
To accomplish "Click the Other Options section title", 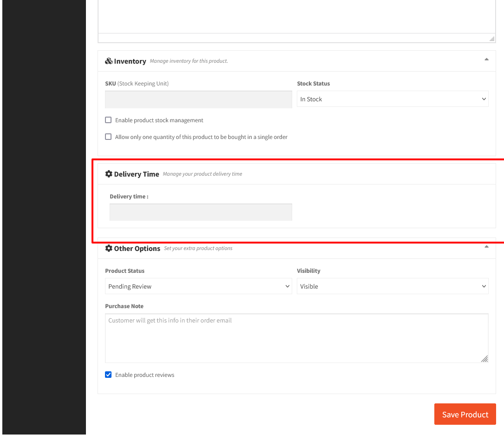I will click(137, 248).
